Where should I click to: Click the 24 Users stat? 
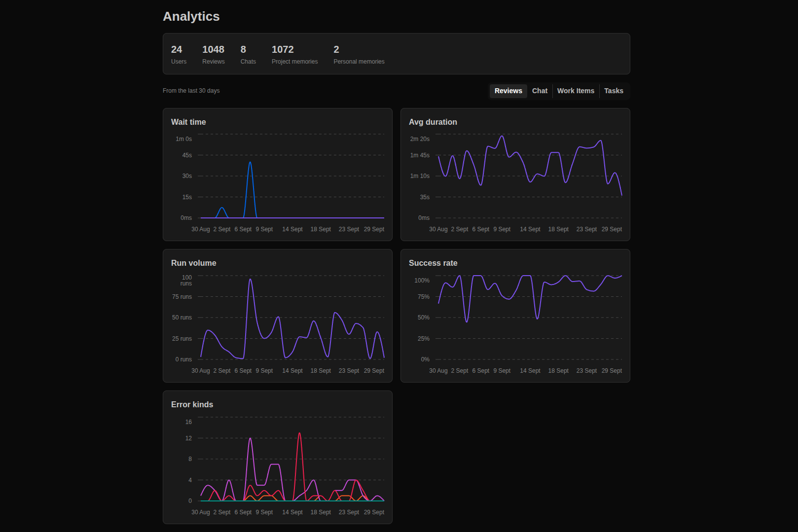coord(179,54)
